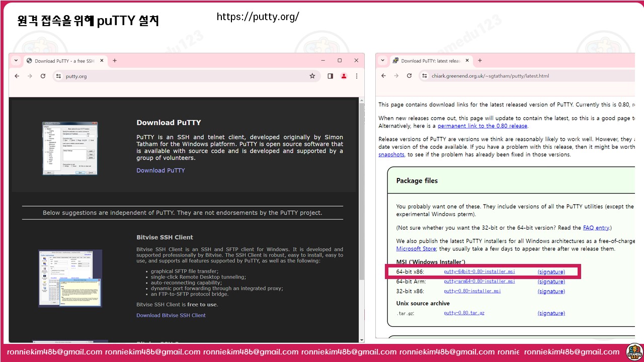The height and width of the screenshot is (362, 644).
Task: Click signature link for 64-bit Arm
Action: pyautogui.click(x=551, y=282)
